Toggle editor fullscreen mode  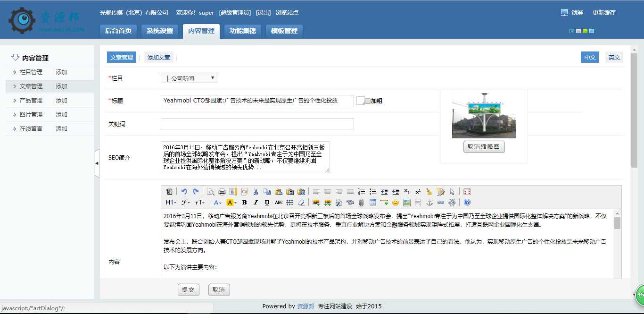[467, 192]
